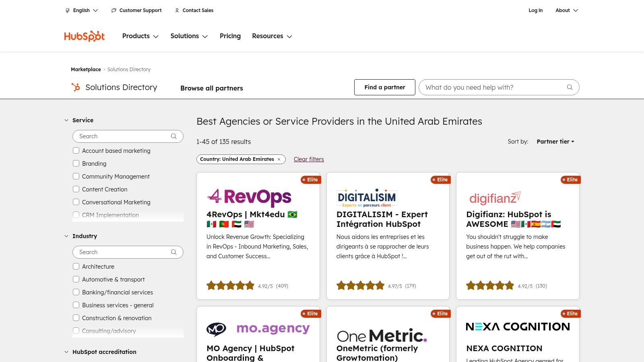Expand the About dropdown menu
644x362 pixels.
tap(566, 10)
